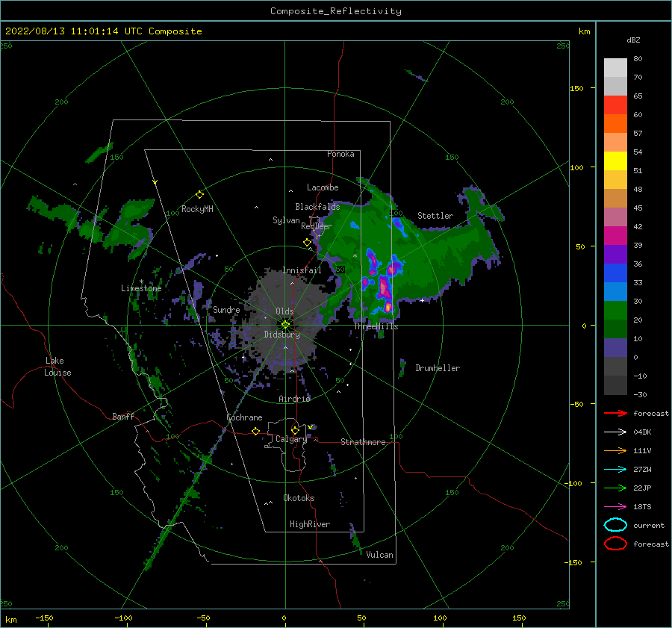Click the red forecast ellipse icon

pyautogui.click(x=615, y=544)
